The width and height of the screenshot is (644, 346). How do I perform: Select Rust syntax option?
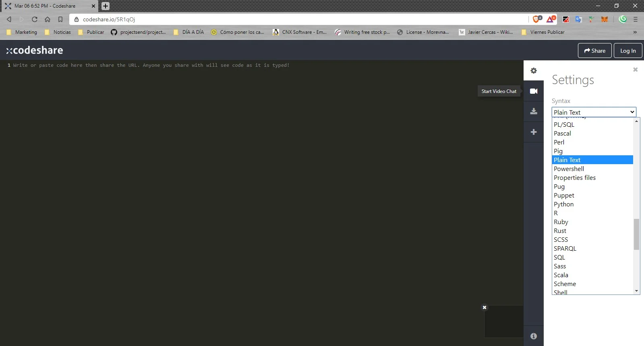(x=592, y=231)
